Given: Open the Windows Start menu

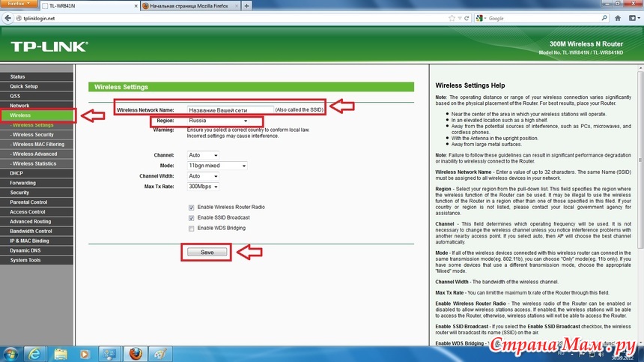Looking at the screenshot, I should pyautogui.click(x=10, y=355).
